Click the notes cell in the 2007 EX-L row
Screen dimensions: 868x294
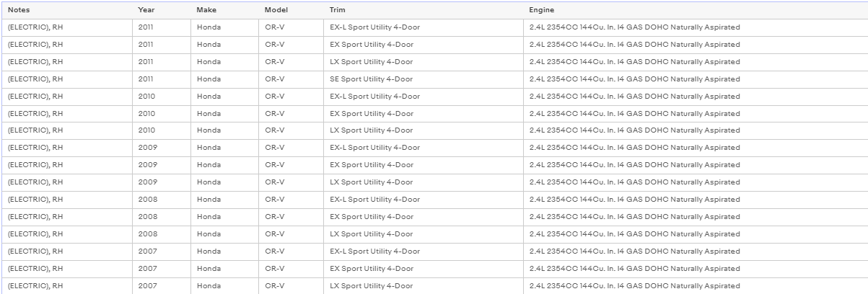[x=67, y=251]
